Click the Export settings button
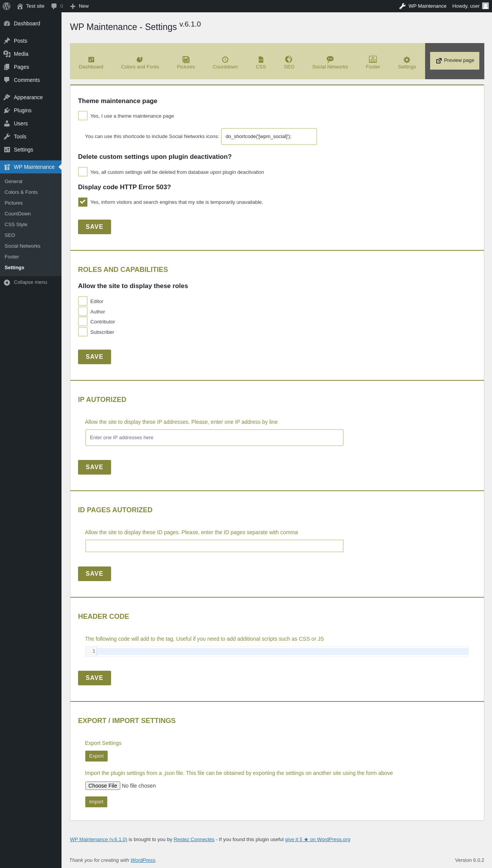 (x=96, y=756)
